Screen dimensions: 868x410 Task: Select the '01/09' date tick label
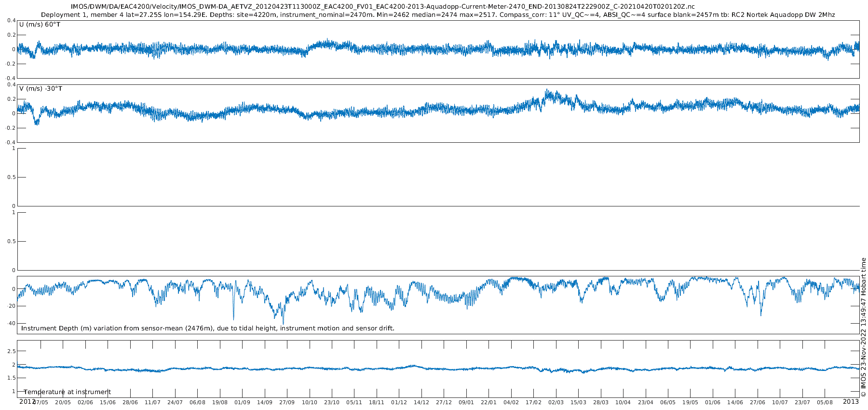point(242,402)
